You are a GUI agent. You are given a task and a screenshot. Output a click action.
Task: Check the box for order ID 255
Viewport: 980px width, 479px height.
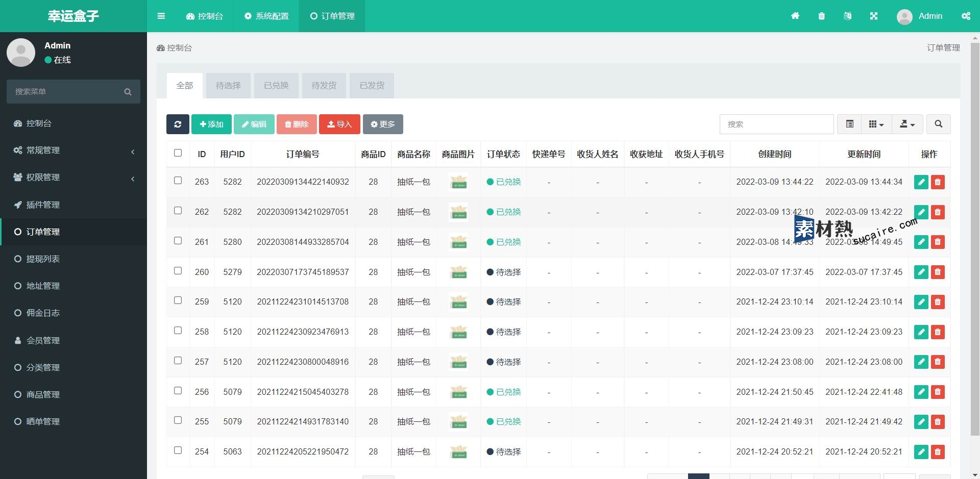coord(178,420)
